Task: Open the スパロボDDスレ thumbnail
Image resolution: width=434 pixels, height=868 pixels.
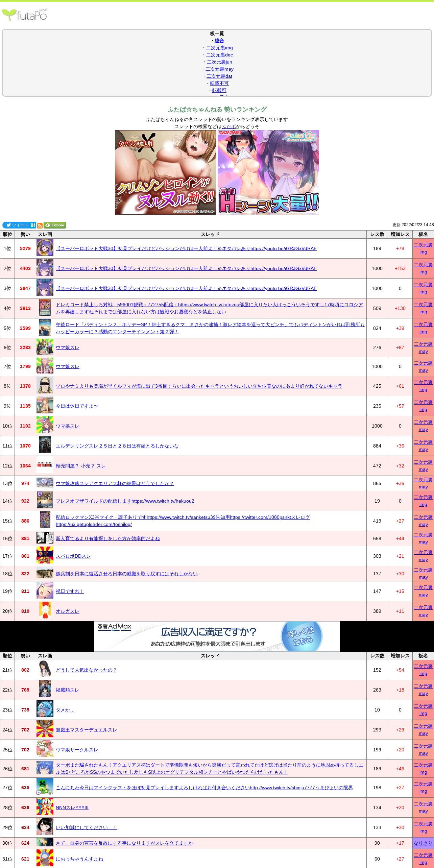Action: [x=45, y=556]
